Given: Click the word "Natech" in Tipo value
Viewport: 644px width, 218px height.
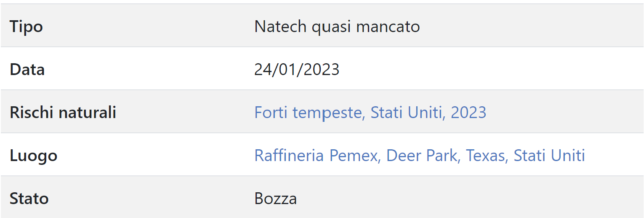Looking at the screenshot, I should [280, 27].
